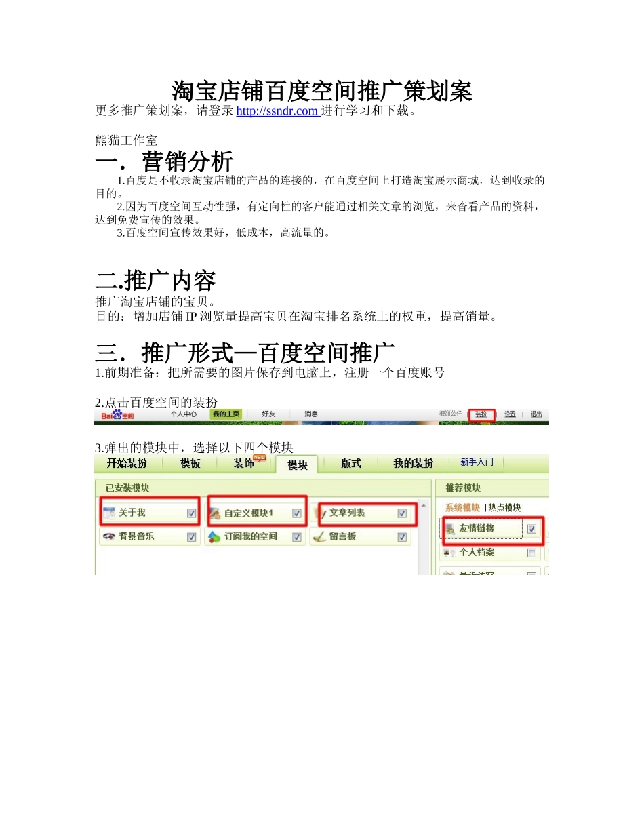
Task: Switch to the 版式 tab
Action: point(351,464)
